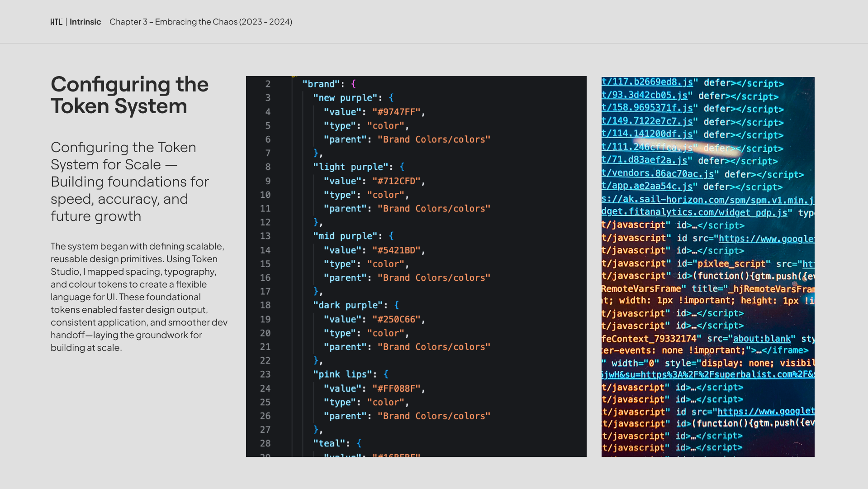Click line number 13 in the code gutter
This screenshot has width=868, height=489.
[265, 236]
